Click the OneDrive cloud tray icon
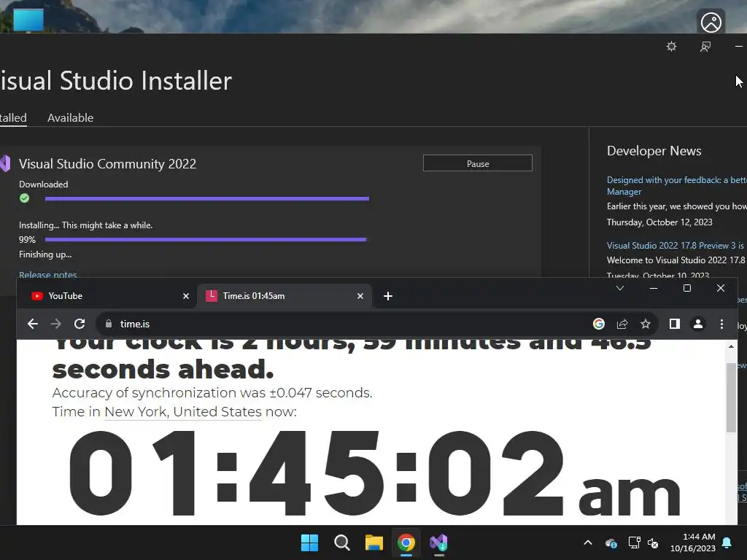The width and height of the screenshot is (747, 560). (611, 542)
